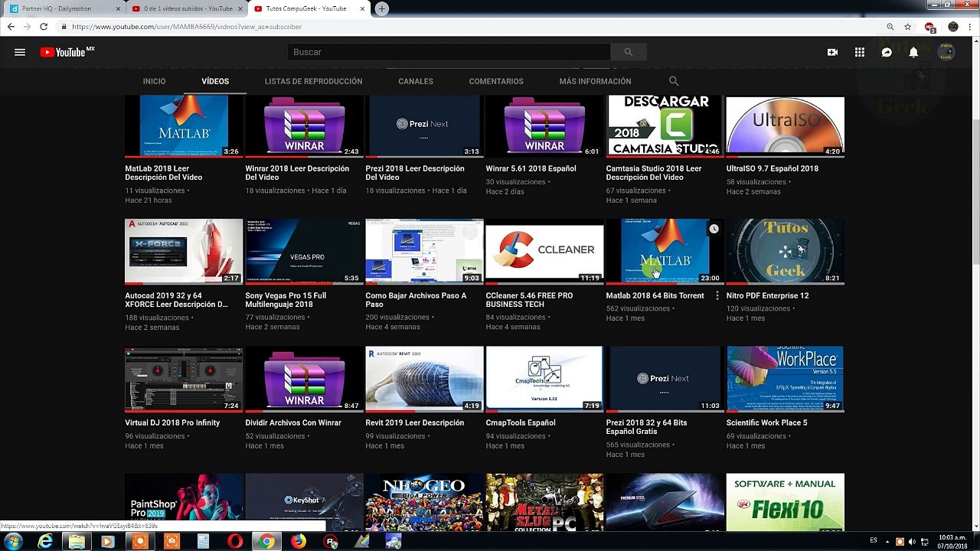Open the Winrar 5.61 2018 Español title
The image size is (980, 551).
(531, 168)
